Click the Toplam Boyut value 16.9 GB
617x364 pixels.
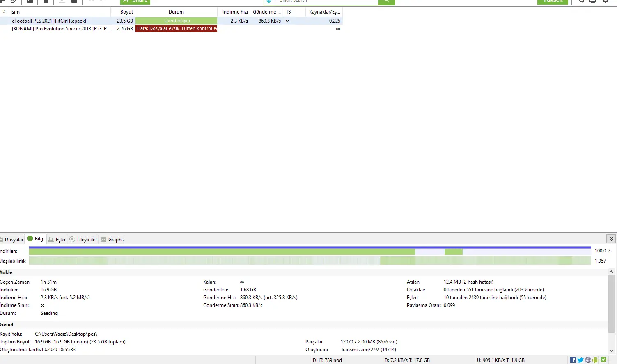click(80, 342)
